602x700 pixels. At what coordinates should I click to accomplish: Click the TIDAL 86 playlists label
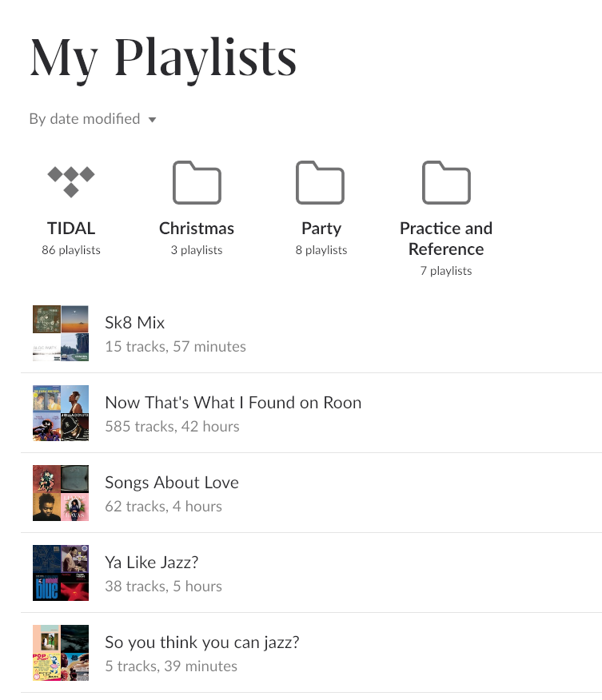click(71, 250)
